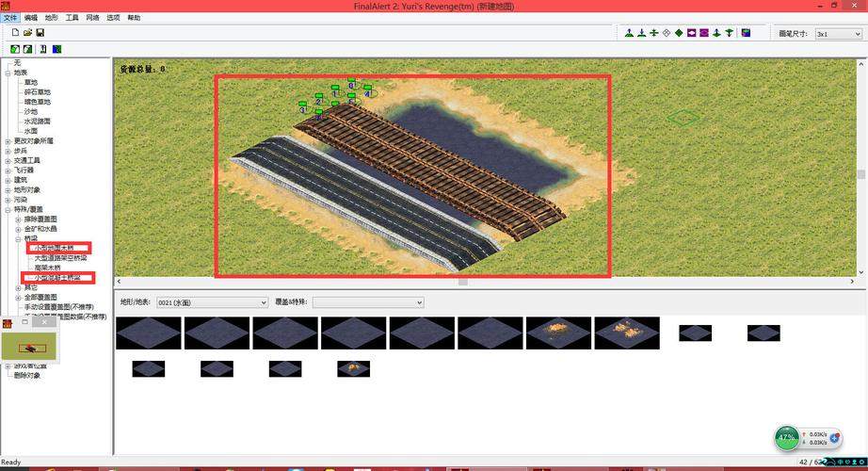Expand the 交通工具 tree node
The width and height of the screenshot is (868, 471).
click(8, 161)
